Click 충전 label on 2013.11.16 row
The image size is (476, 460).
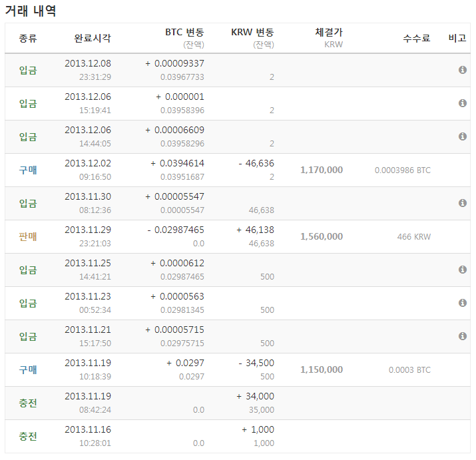[28, 437]
